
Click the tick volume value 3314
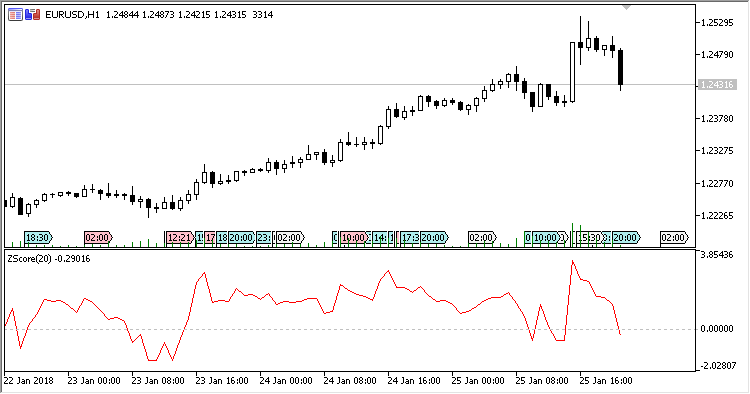point(263,15)
